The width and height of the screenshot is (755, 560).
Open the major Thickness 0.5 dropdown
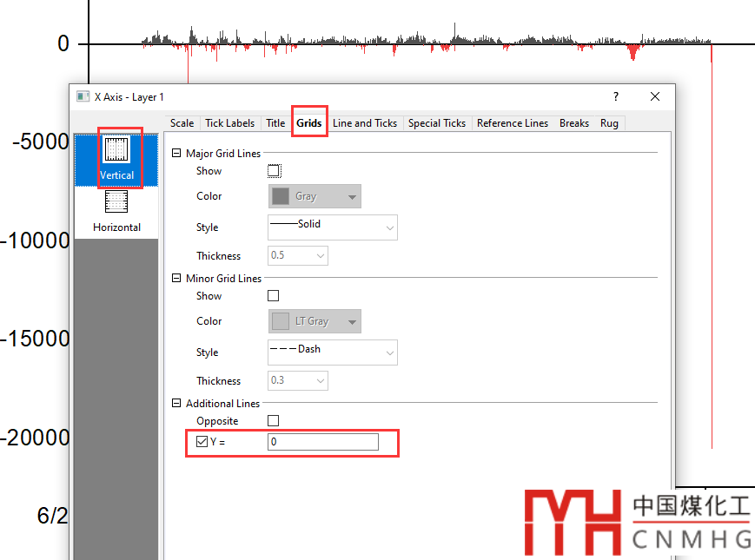pos(298,255)
